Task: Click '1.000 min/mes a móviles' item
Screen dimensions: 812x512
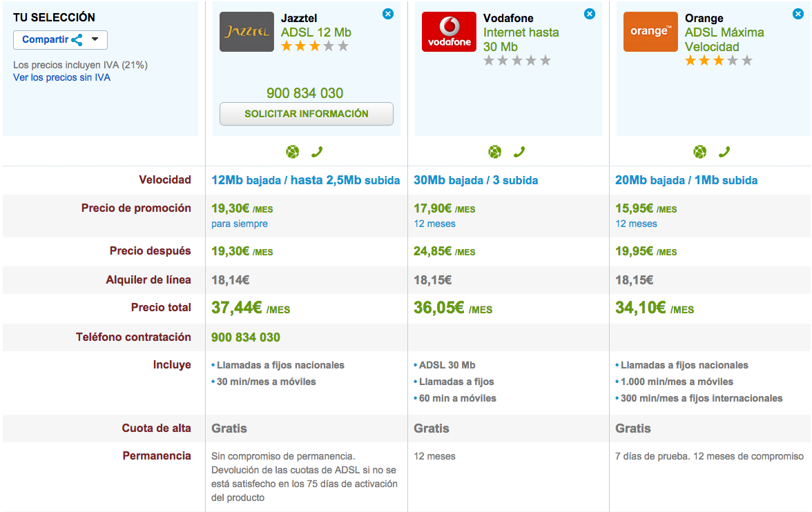Action: [677, 382]
